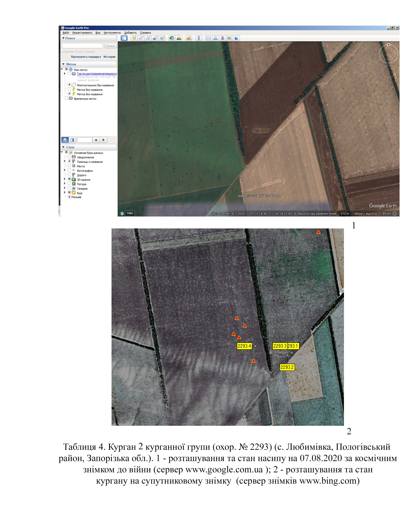Screen dimensions: 411x532
Task: Open the Добавить menu
Action: click(x=130, y=33)
